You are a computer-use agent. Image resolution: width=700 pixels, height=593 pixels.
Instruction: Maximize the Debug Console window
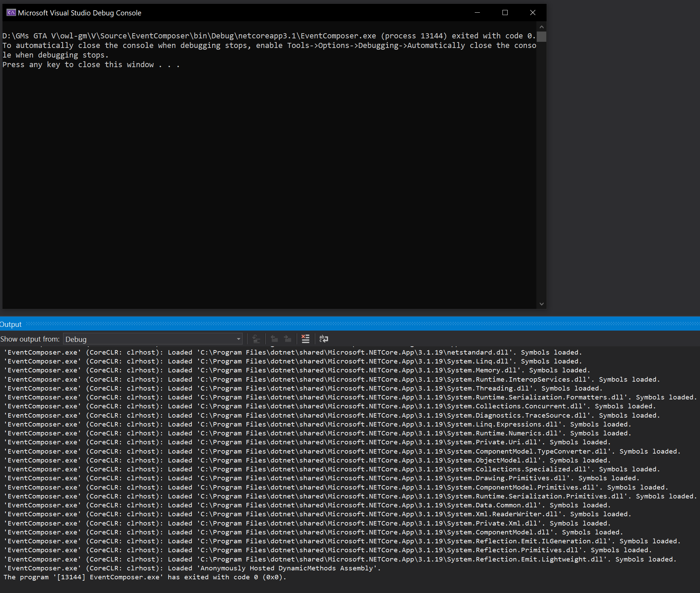click(x=505, y=13)
